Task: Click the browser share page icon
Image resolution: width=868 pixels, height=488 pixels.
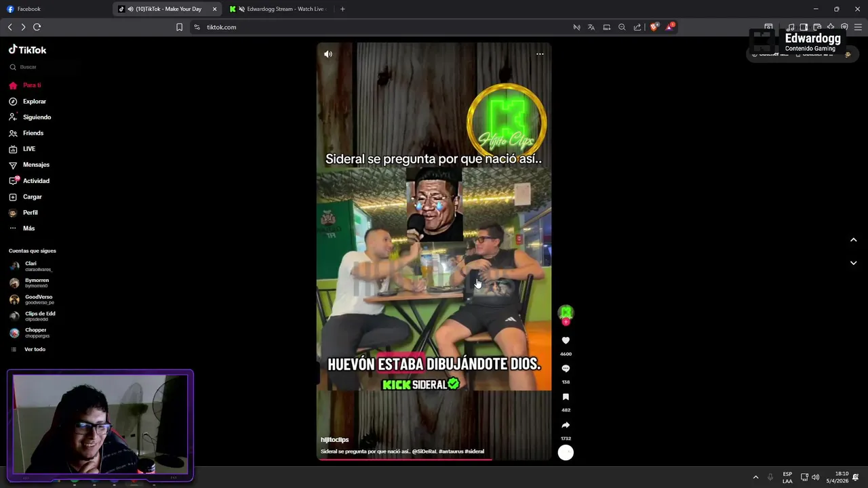Action: pos(637,27)
